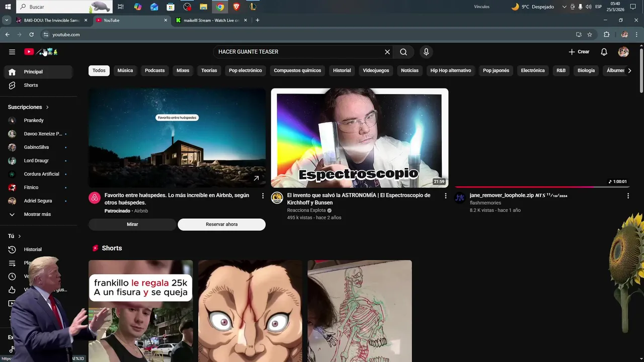Open jane_remover_loophole.zip options menu
This screenshot has width=644, height=362.
pos(628,196)
